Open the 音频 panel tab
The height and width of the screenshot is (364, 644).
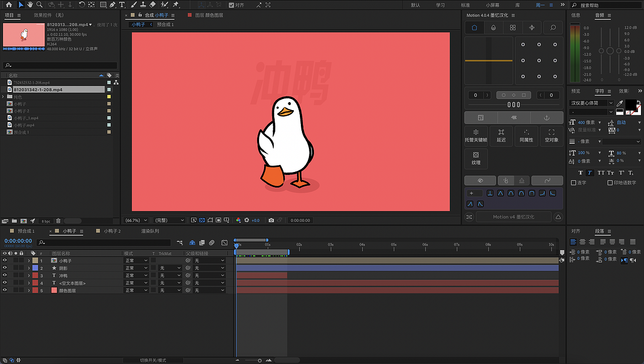pos(600,15)
